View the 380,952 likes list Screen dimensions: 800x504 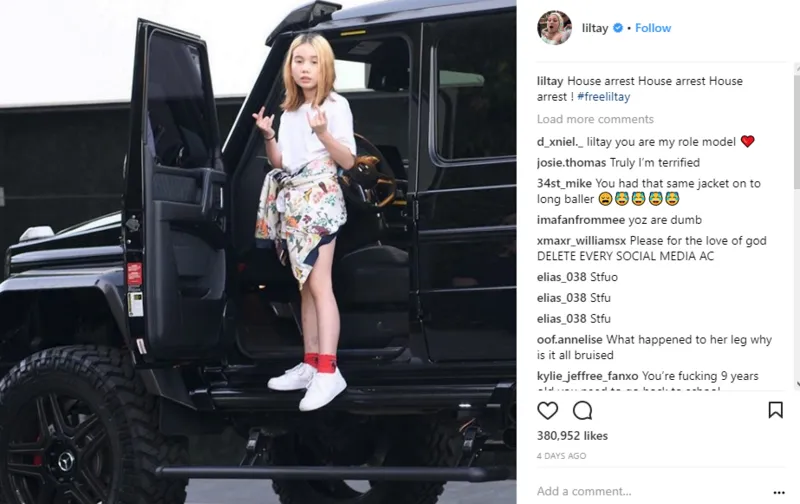click(x=572, y=436)
